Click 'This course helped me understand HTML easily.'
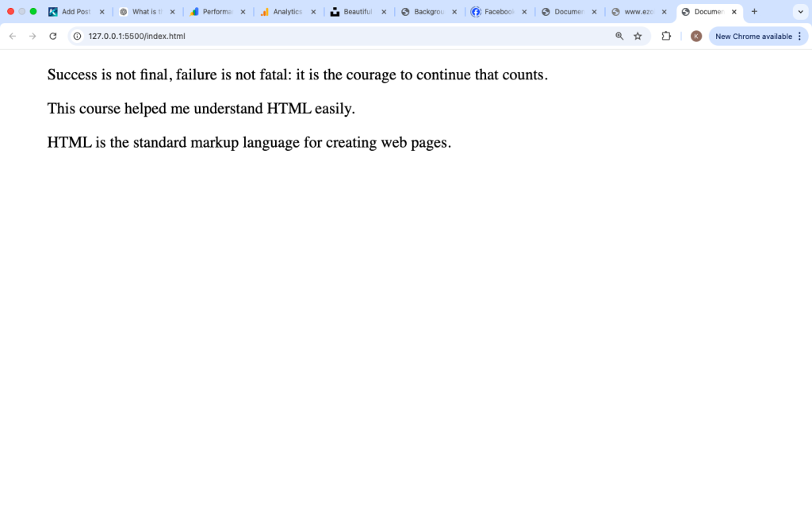This screenshot has height=508, width=812. (x=201, y=108)
